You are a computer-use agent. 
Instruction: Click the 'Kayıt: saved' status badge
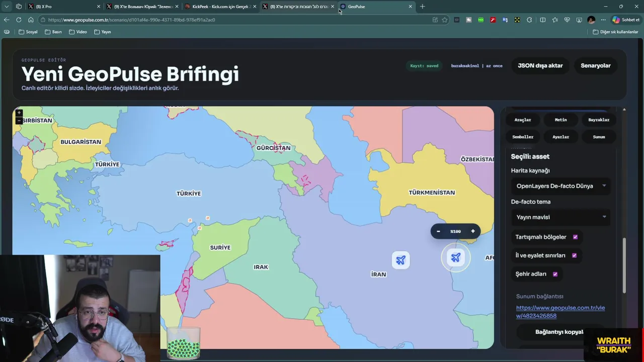pos(424,66)
